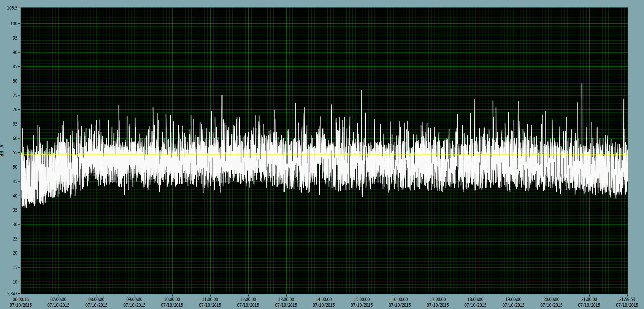Select the 55 label on the dB axis
Image resolution: width=644 pixels, height=309 pixels.
click(x=16, y=153)
